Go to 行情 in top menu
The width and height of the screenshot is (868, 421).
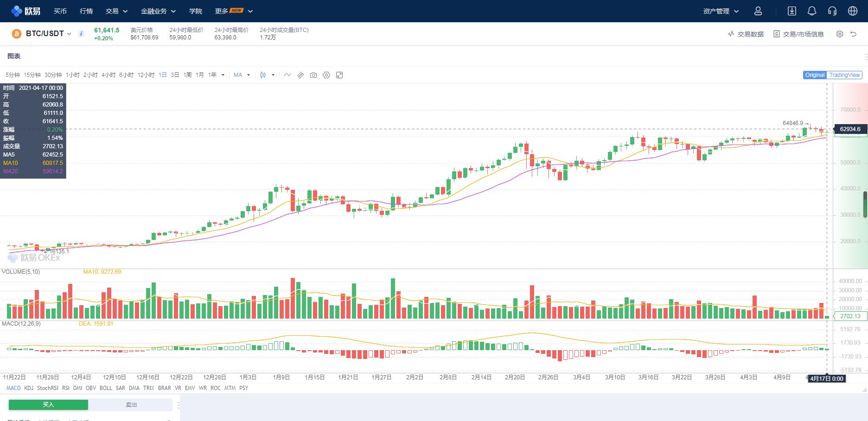point(86,11)
